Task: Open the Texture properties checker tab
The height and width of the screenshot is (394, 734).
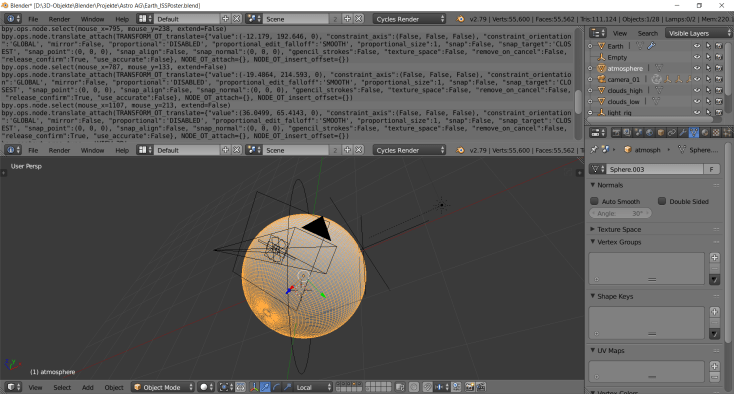Action: [x=716, y=133]
